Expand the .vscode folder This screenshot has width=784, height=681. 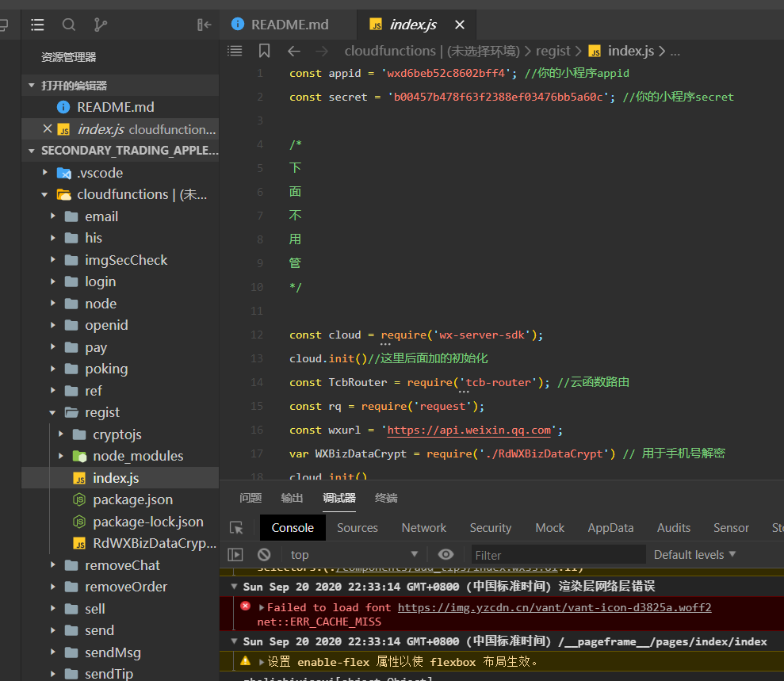click(x=45, y=173)
